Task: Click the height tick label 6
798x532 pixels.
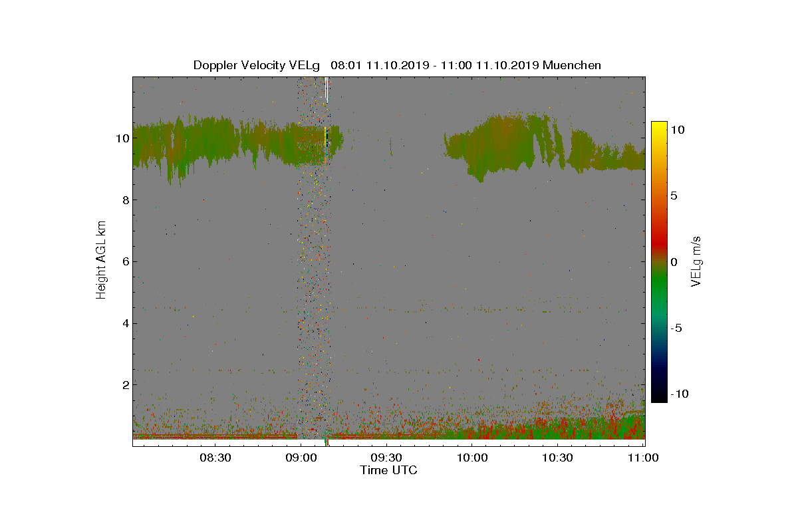Action: click(126, 261)
